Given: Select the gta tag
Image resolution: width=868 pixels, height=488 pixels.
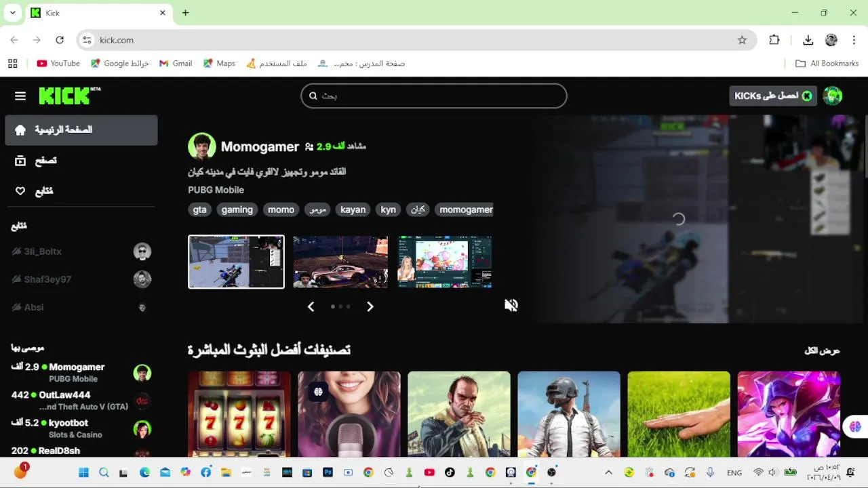Looking at the screenshot, I should (x=199, y=209).
